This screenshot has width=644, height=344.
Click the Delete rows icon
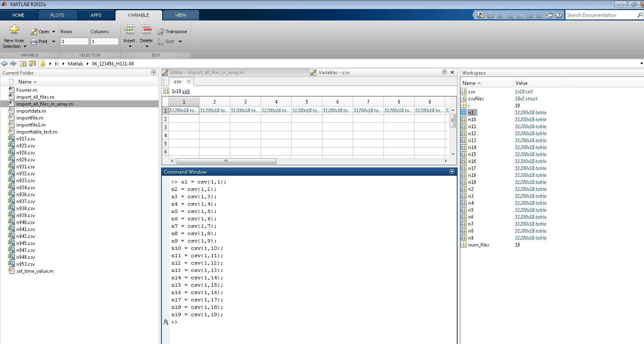(146, 29)
